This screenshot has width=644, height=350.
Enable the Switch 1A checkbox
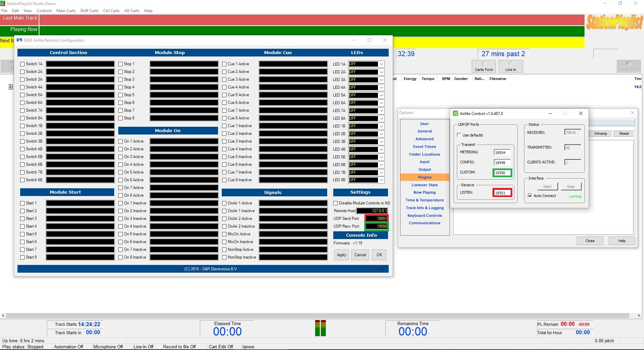point(23,64)
